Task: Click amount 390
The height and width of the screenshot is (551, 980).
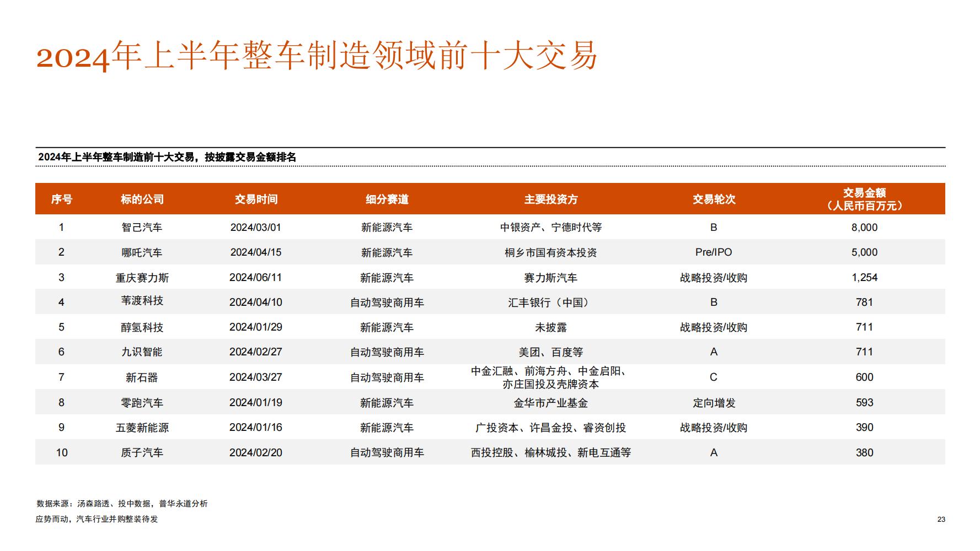Action: 864,428
